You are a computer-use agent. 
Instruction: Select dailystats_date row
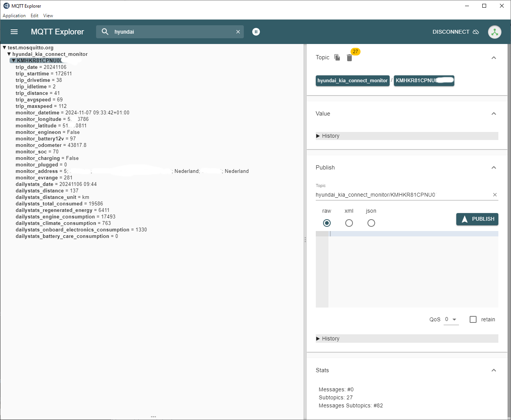point(56,184)
